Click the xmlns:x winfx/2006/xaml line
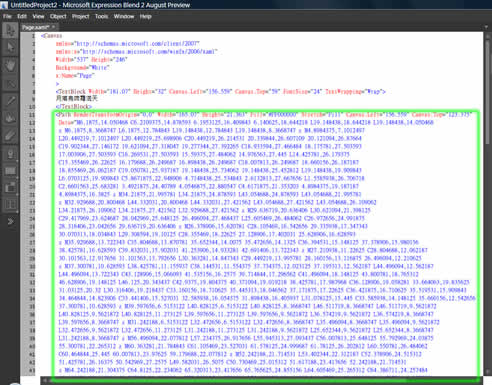This screenshot has width=492, height=385. click(136, 52)
